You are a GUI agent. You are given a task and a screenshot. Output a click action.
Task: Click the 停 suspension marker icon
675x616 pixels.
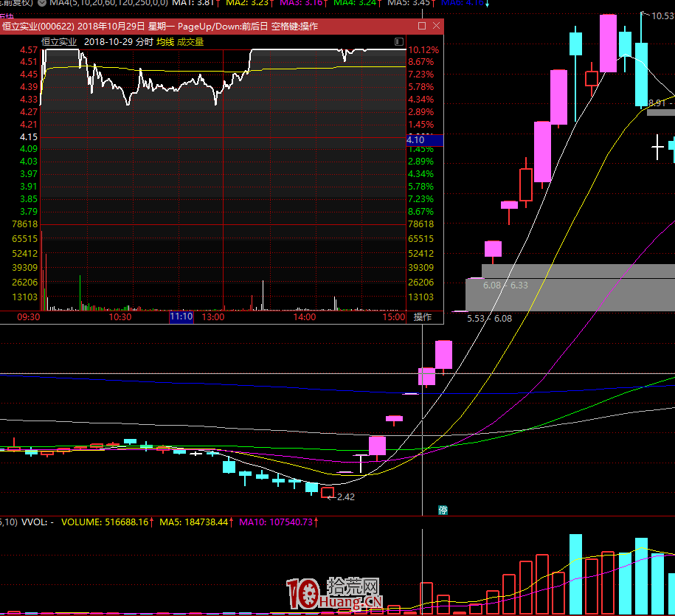click(x=443, y=510)
